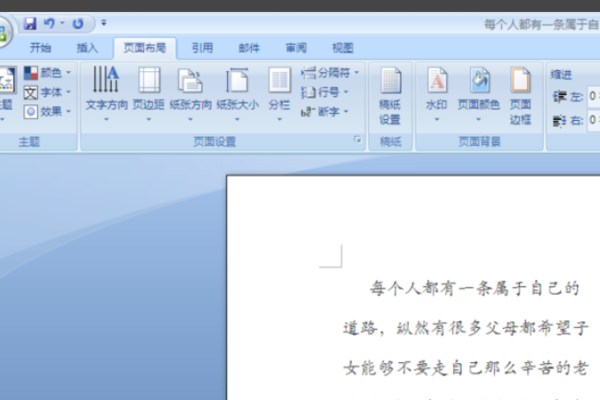
Task: Click the 分栏 columns icon
Action: (x=279, y=80)
